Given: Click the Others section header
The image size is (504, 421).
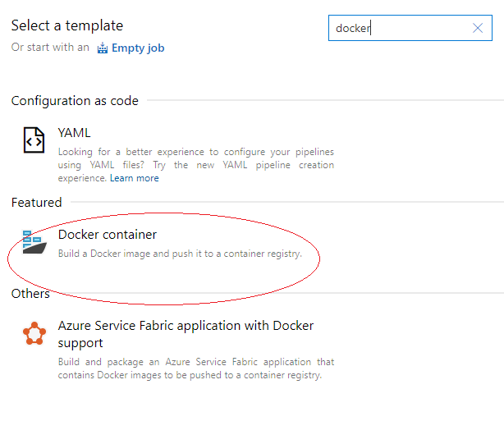Looking at the screenshot, I should click(x=30, y=294).
